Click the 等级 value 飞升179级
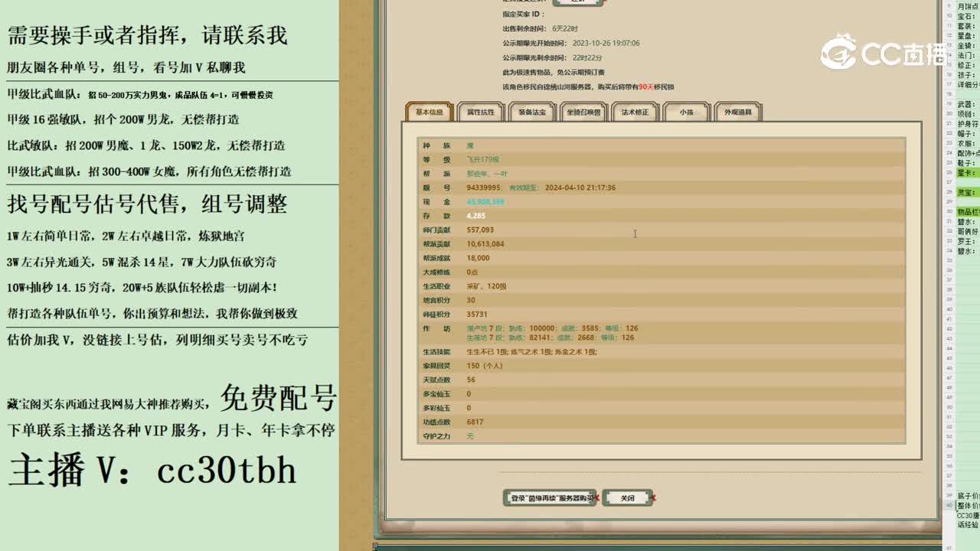Screen dimensions: 980x551 click(483, 160)
